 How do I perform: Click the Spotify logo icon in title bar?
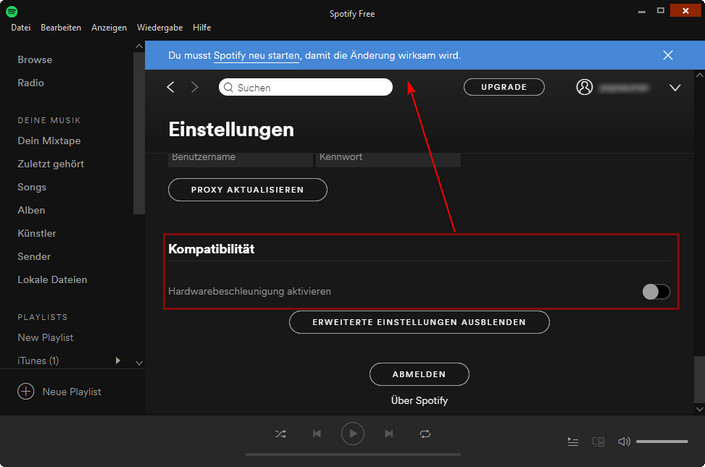pyautogui.click(x=12, y=11)
